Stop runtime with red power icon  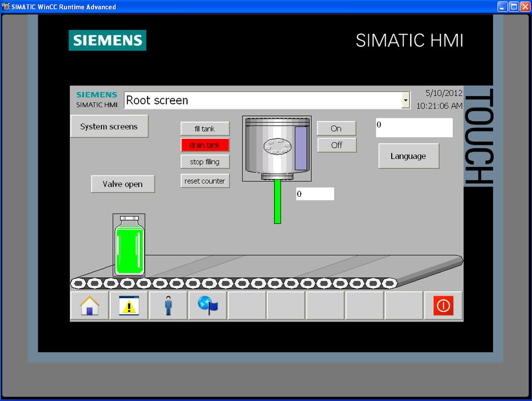[443, 305]
